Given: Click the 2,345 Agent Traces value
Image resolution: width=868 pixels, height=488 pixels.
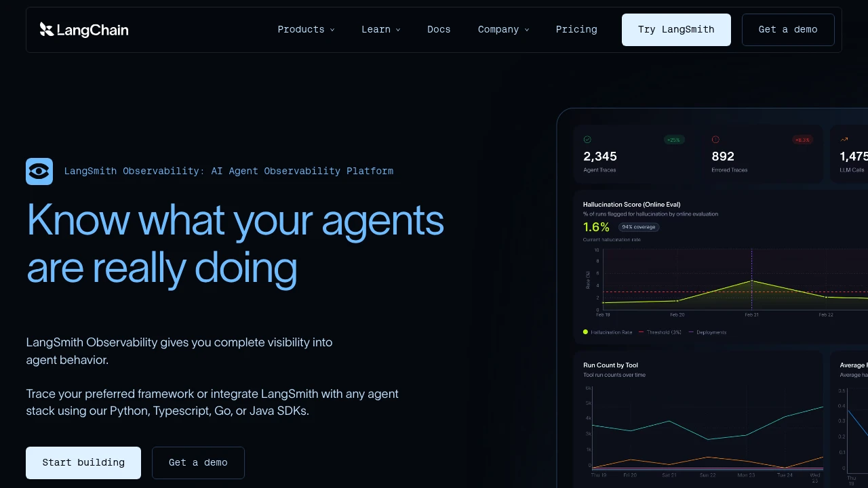Looking at the screenshot, I should 600,157.
